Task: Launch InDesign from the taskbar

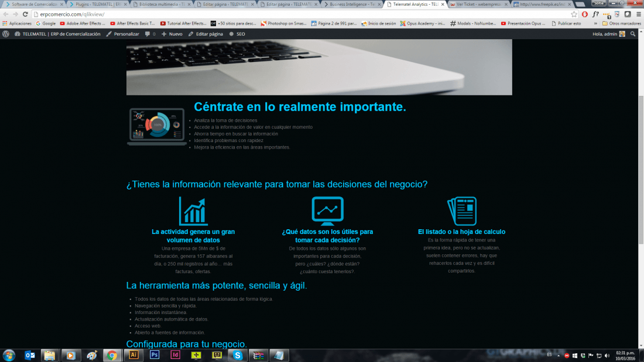Action: (x=176, y=355)
